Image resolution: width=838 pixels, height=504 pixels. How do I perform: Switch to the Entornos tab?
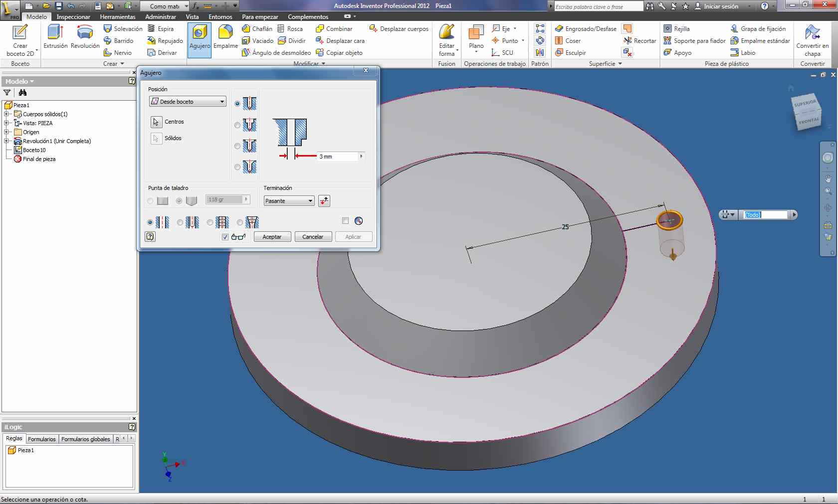point(220,17)
